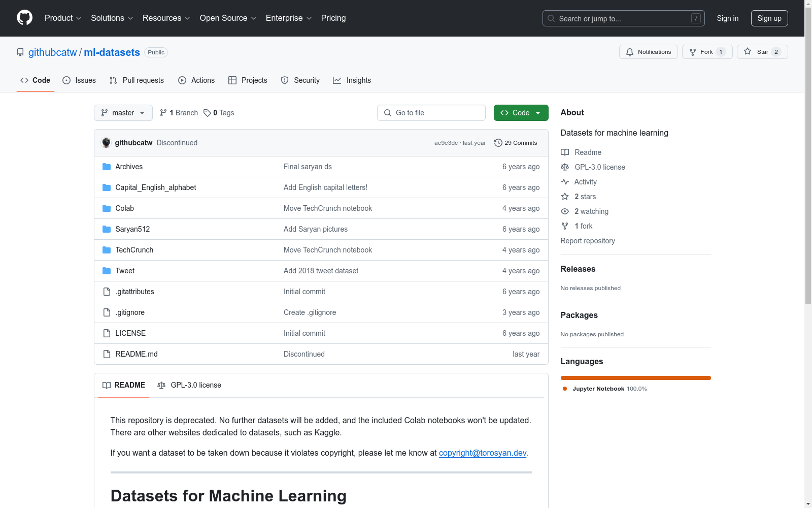Open the Projects tab
This screenshot has height=508, width=812.
click(248, 80)
